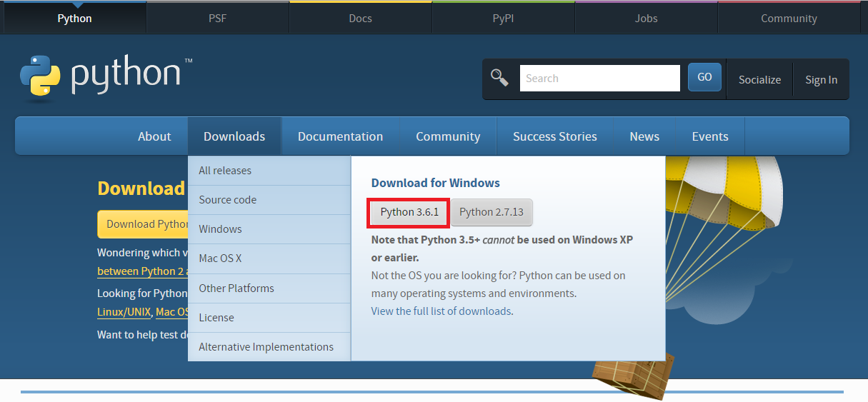The image size is (868, 402).
Task: Click the Python 3.6.1 download button
Action: point(409,212)
